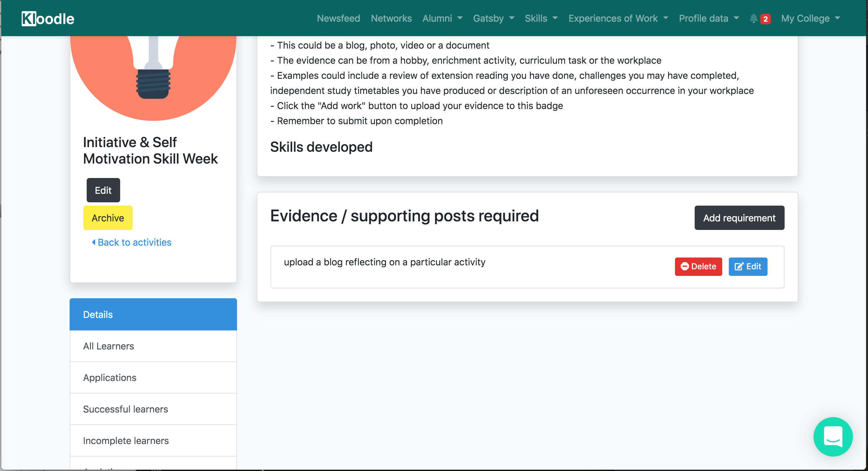Click the 'upload a blog reflecting' requirement text
The image size is (868, 471).
384,262
